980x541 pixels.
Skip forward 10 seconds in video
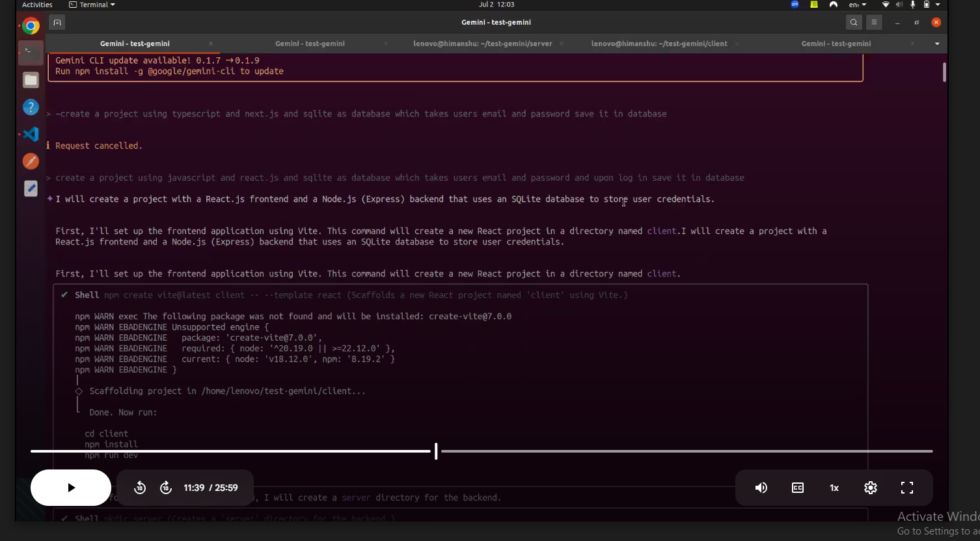point(166,488)
